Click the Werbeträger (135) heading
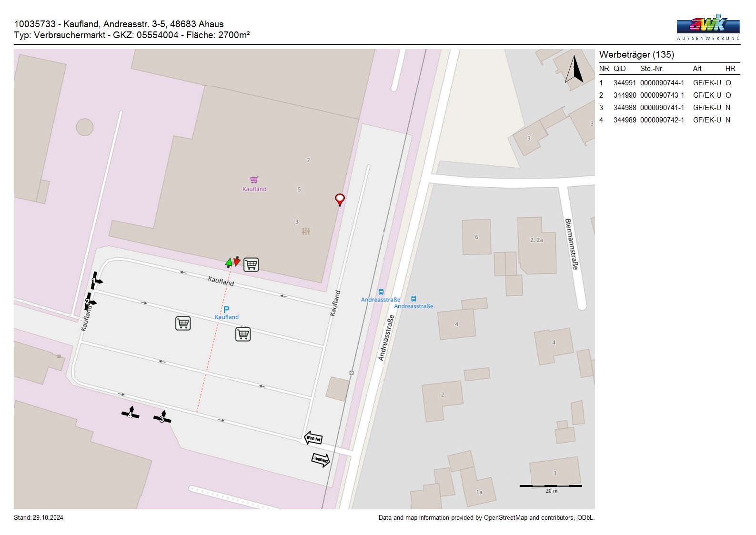Image resolution: width=756 pixels, height=535 pixels. pyautogui.click(x=636, y=55)
